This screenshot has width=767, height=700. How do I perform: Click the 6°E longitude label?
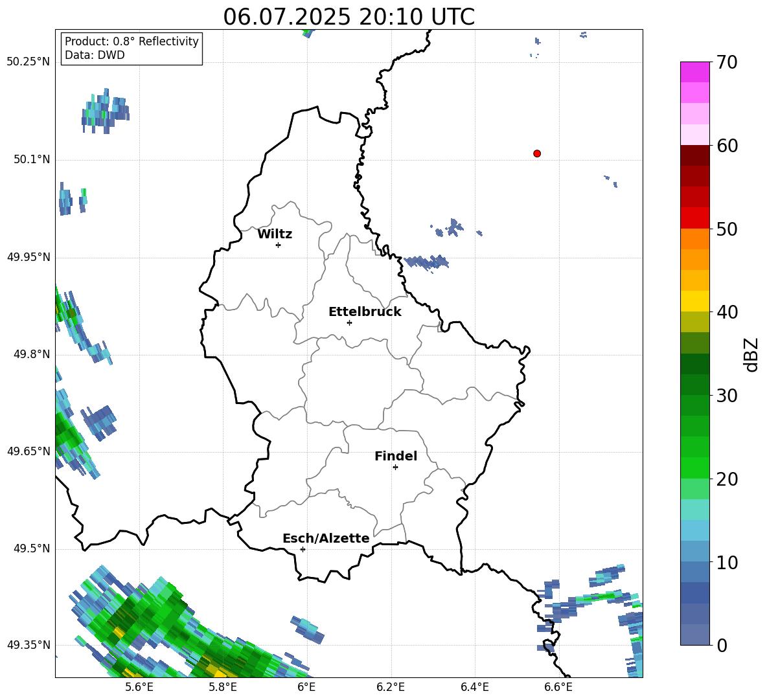tap(306, 687)
